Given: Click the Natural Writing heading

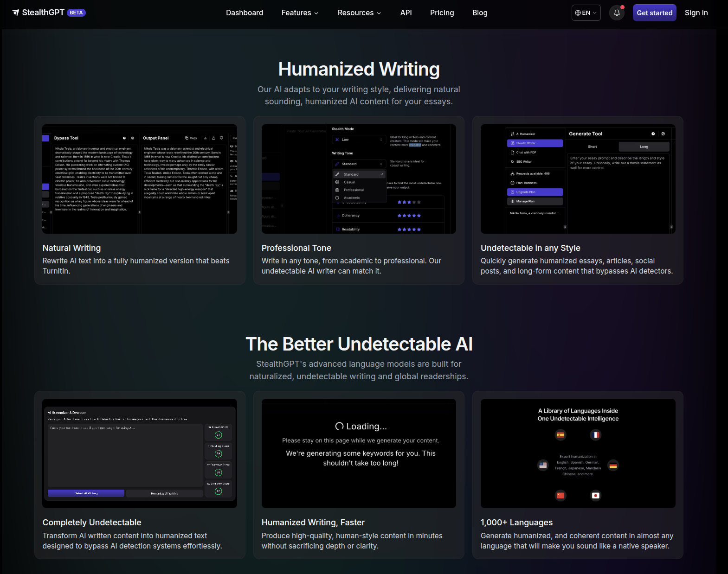Looking at the screenshot, I should (x=71, y=248).
